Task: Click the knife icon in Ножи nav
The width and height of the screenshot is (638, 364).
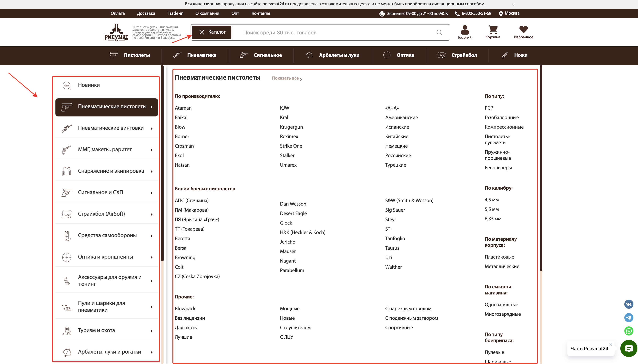Action: tap(504, 55)
